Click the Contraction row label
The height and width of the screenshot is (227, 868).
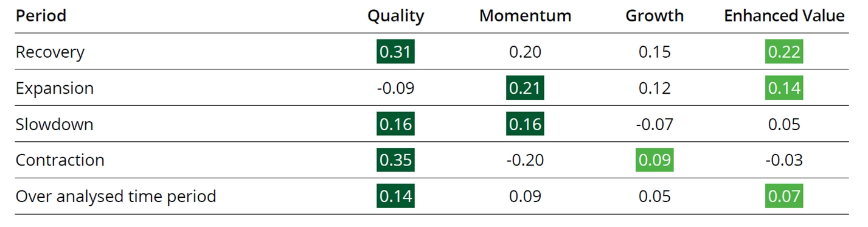coord(60,161)
